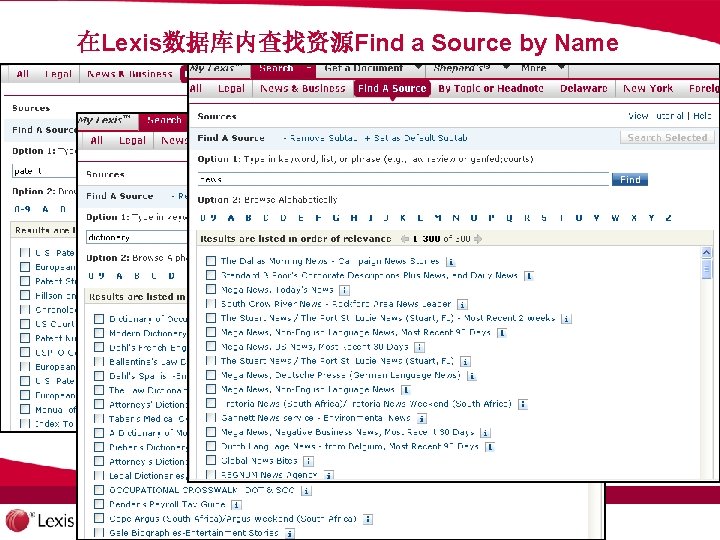Click dictionary keyword field in middle window
The image size is (720, 540).
click(137, 237)
